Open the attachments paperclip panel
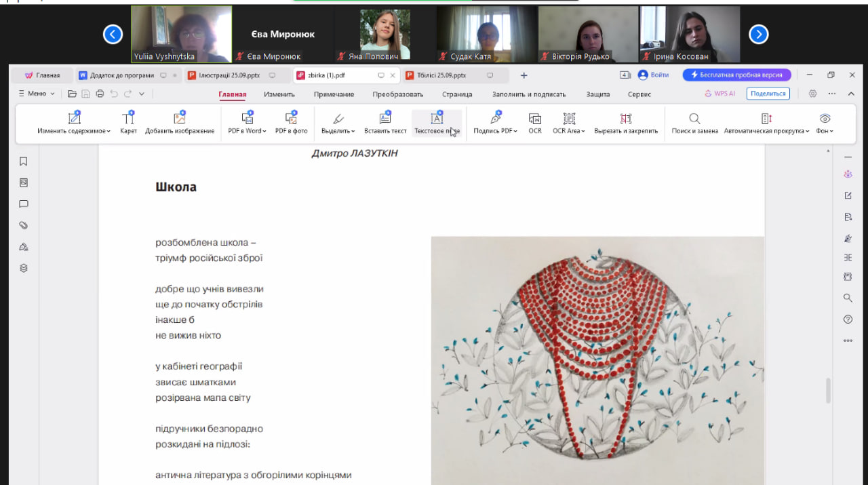This screenshot has height=485, width=868. [x=24, y=225]
